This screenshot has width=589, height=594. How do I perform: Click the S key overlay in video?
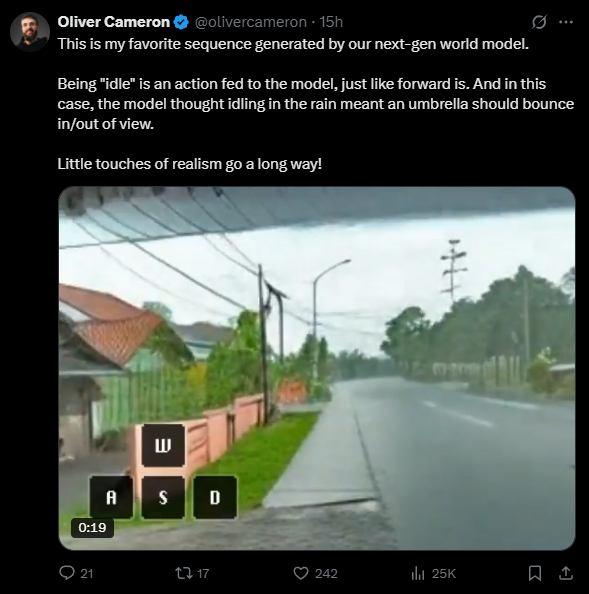pos(163,497)
